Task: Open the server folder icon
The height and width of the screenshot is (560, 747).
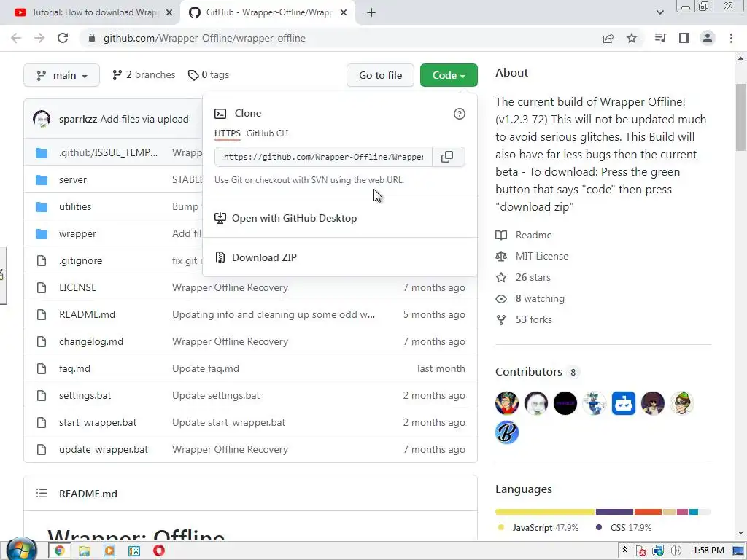Action: tap(42, 180)
